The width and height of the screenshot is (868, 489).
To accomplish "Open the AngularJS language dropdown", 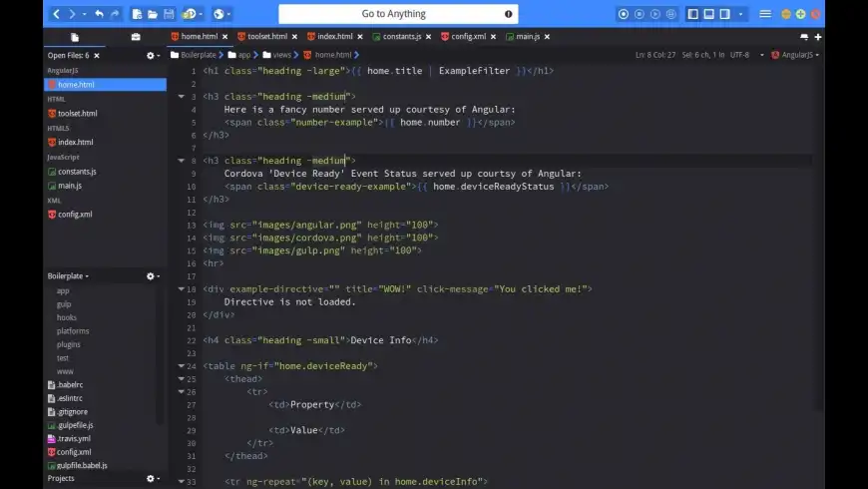I will point(795,55).
